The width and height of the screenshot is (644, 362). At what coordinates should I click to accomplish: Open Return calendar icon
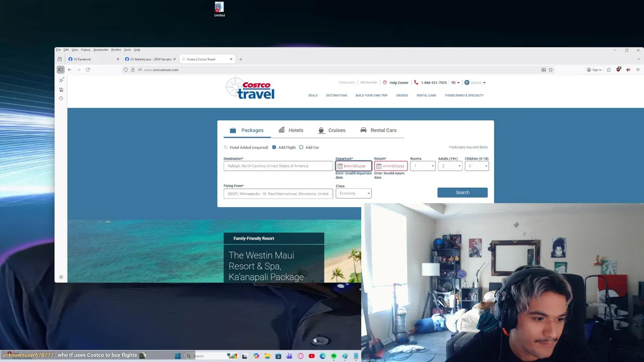(379, 166)
